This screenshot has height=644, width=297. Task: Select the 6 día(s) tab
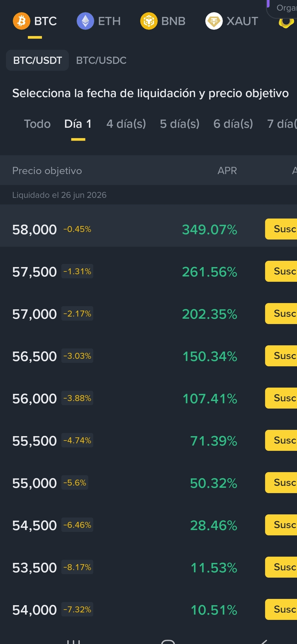pyautogui.click(x=233, y=124)
